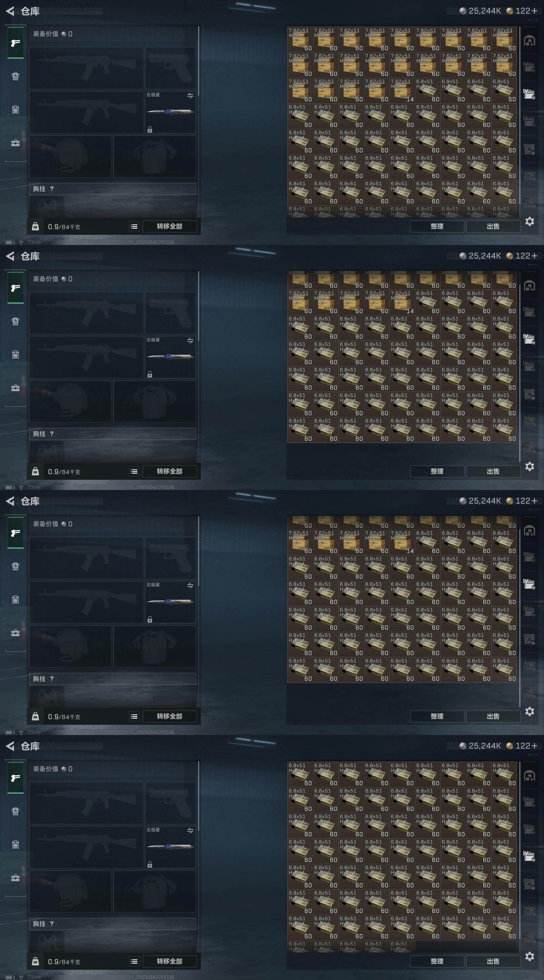Click the padlock icon beside 0.9/84 in topmost screen
This screenshot has width=544, height=980.
pyautogui.click(x=35, y=226)
